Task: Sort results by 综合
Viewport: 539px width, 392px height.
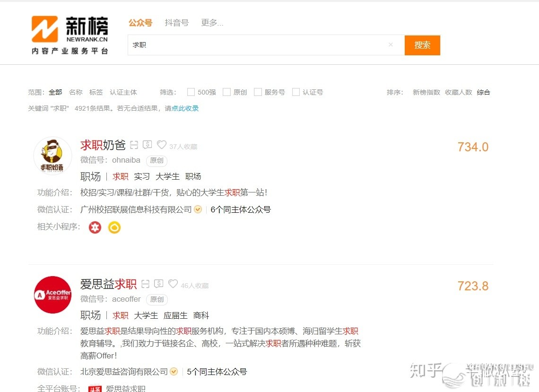Action: 483,92
